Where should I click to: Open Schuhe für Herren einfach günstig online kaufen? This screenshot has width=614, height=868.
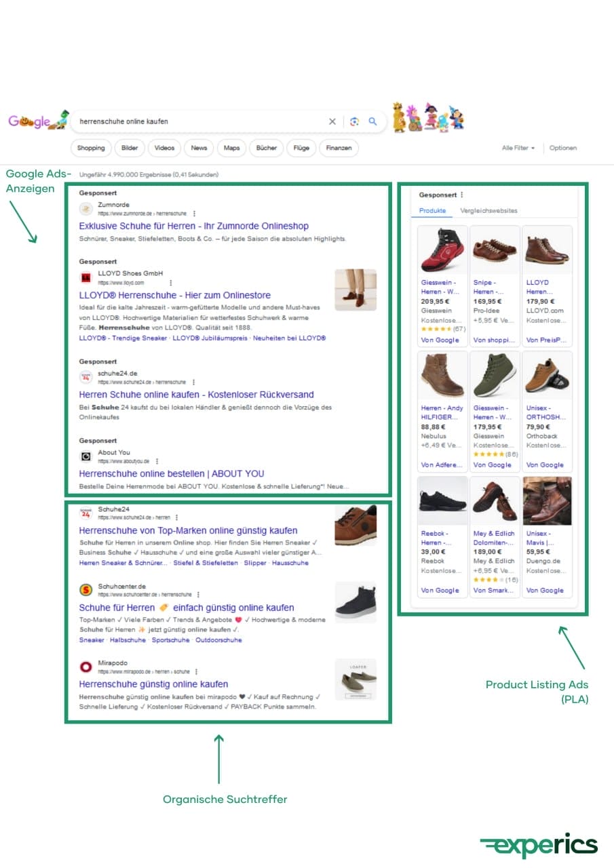click(187, 608)
